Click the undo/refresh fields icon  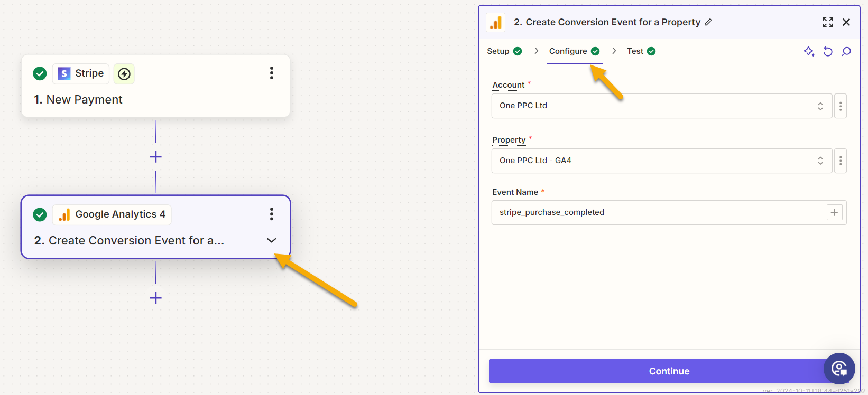point(828,51)
